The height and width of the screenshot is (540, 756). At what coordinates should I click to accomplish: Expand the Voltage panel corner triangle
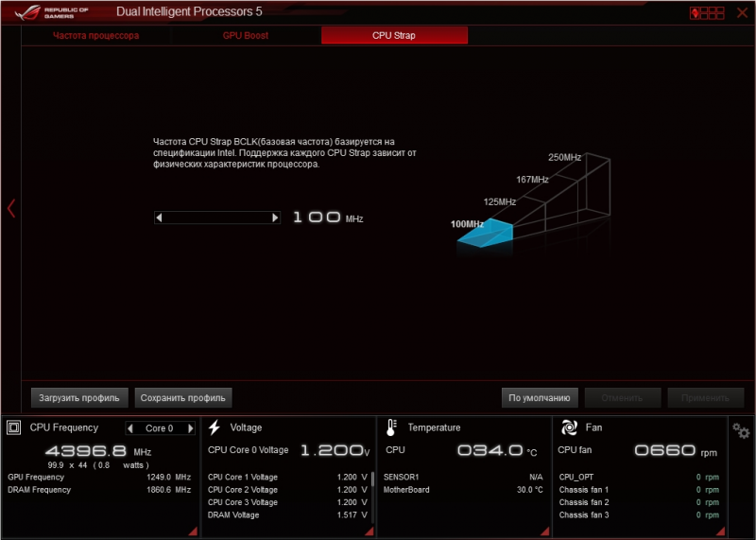369,531
